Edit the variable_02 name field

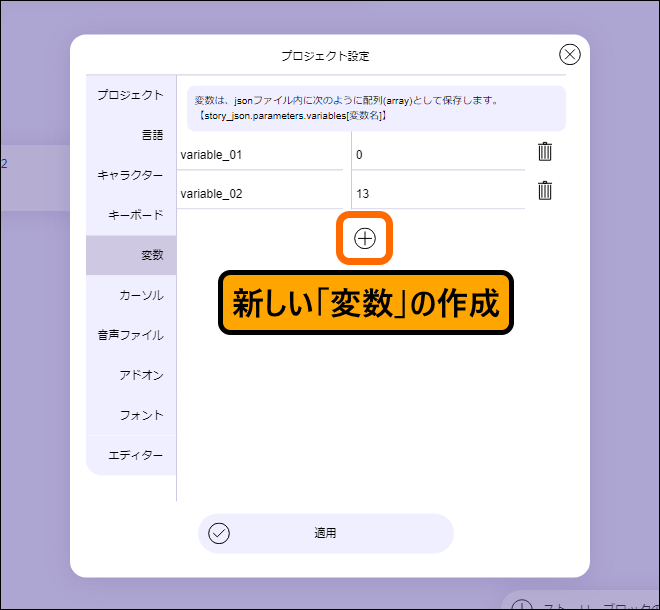pos(261,194)
